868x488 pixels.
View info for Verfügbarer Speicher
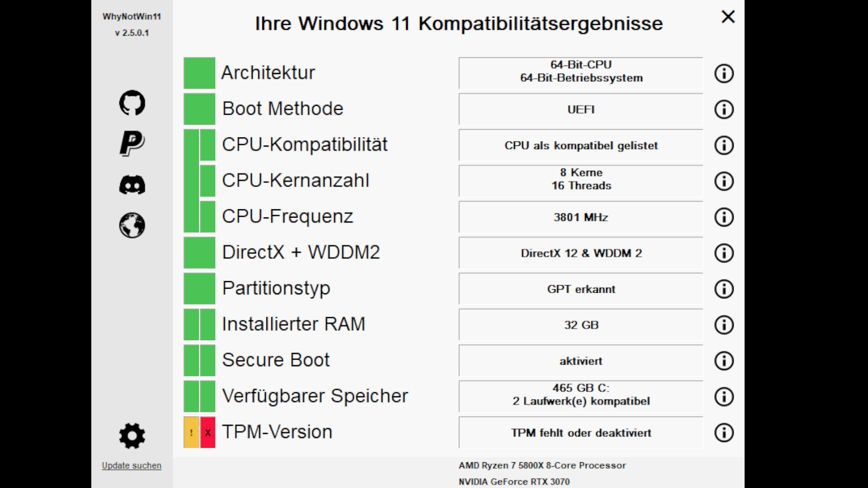[x=724, y=397]
